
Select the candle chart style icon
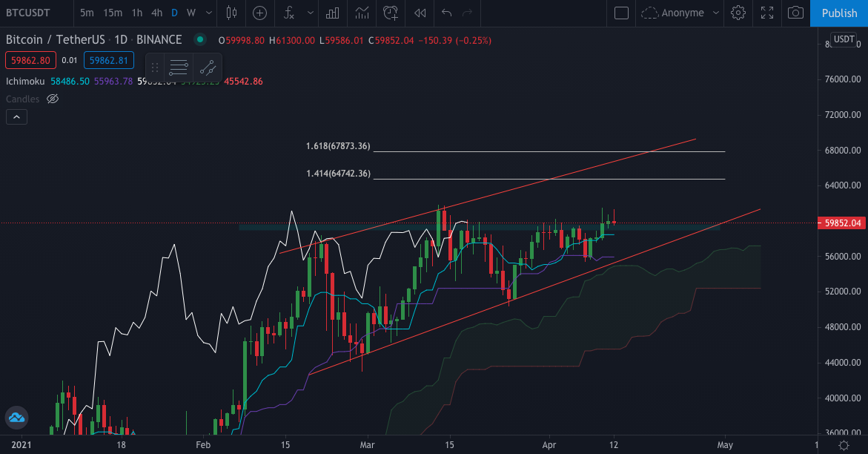231,13
